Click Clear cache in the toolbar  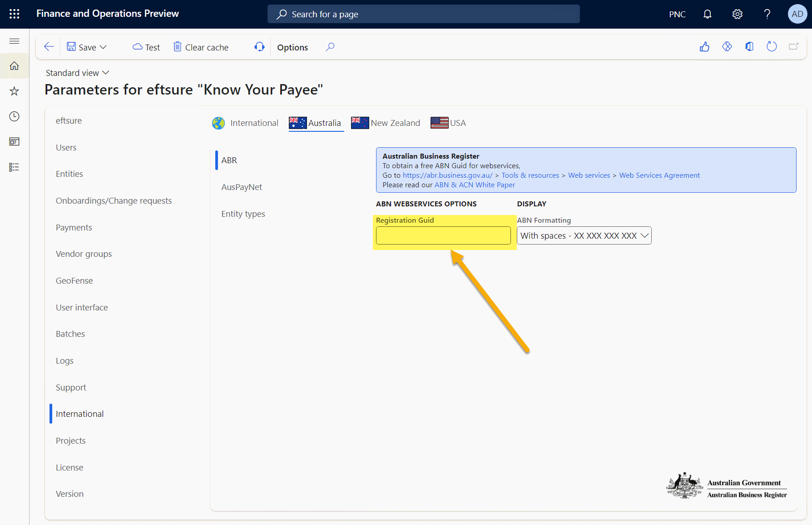(201, 47)
